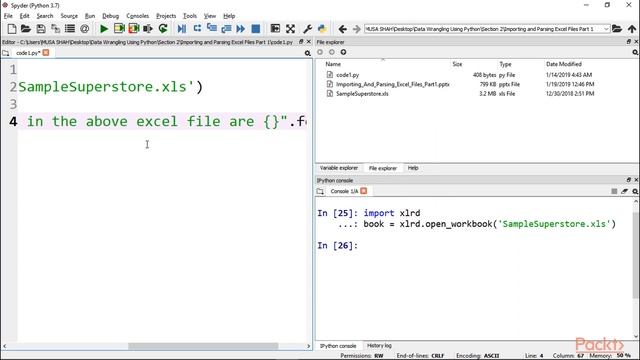The height and width of the screenshot is (360, 640).
Task: Sort by Size column header
Action: [457, 64]
